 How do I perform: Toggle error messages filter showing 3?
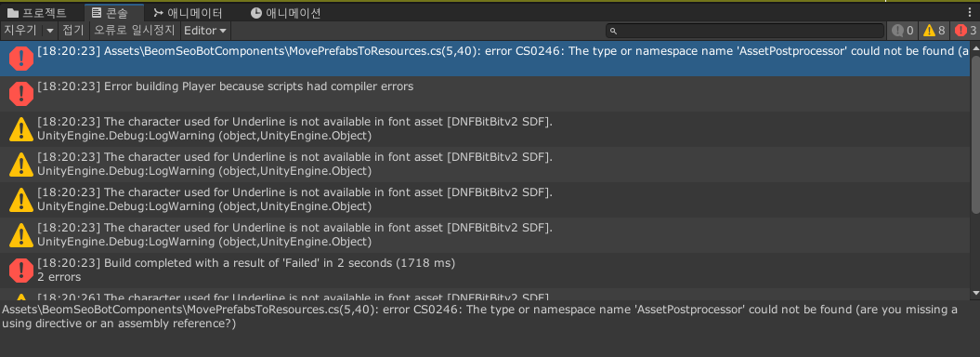coord(965,30)
